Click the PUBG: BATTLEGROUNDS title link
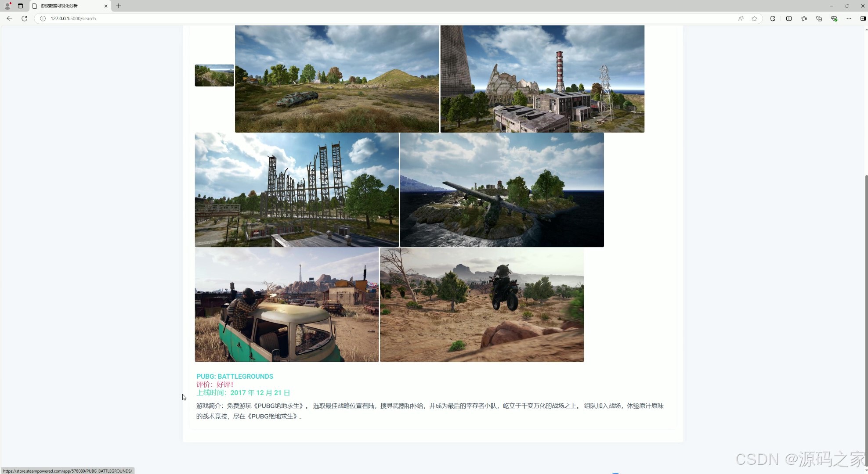 click(235, 376)
